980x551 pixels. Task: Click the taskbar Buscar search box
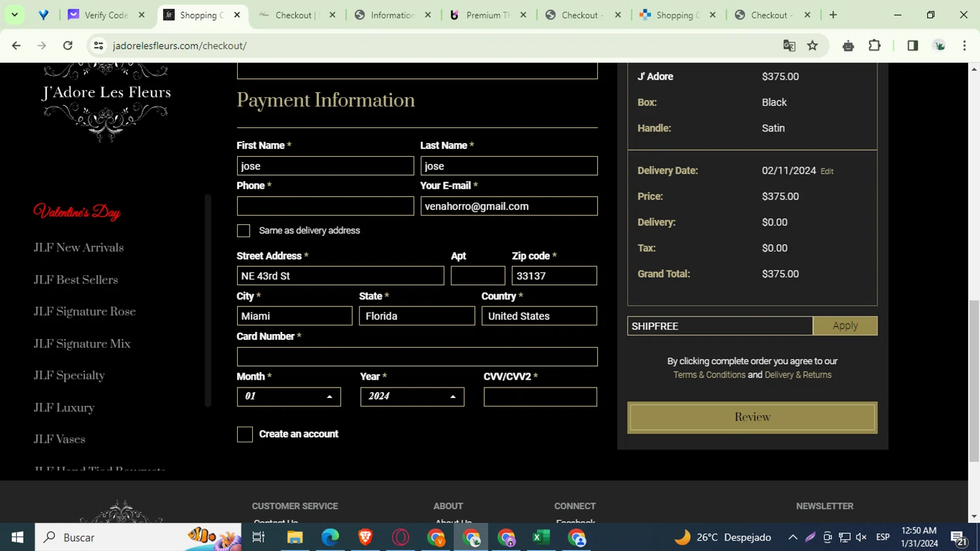pos(139,537)
